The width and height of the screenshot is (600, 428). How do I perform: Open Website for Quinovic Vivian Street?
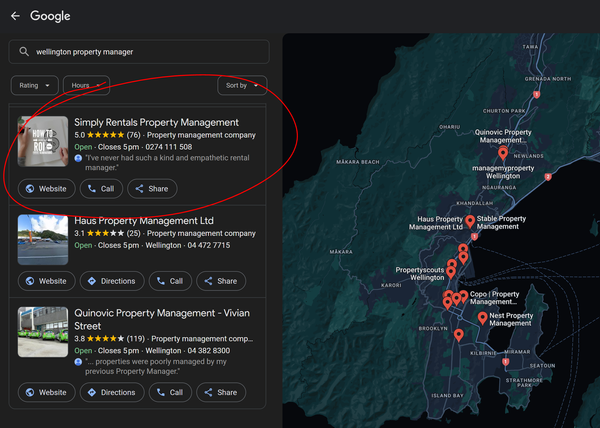coord(46,392)
